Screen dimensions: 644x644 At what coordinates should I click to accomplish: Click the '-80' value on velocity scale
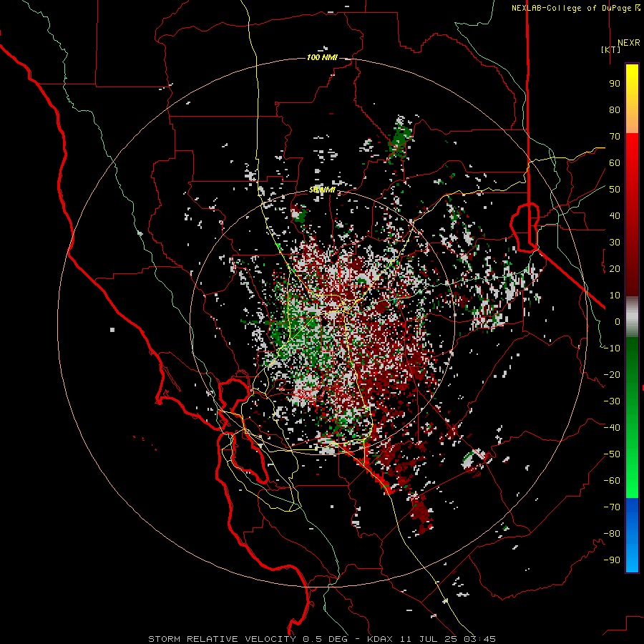[x=612, y=534]
